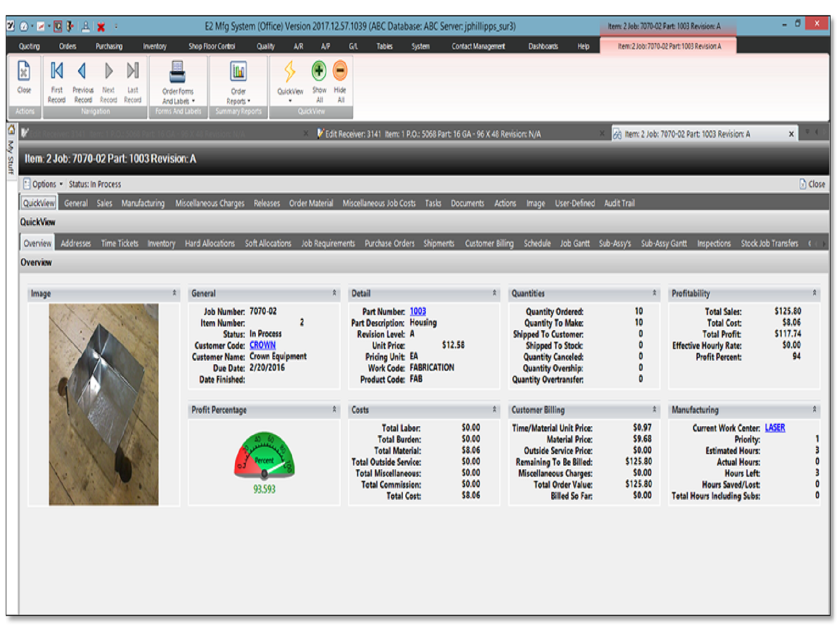This screenshot has height=630, width=840.
Task: Open Order Reports chart icon
Action: click(x=238, y=71)
